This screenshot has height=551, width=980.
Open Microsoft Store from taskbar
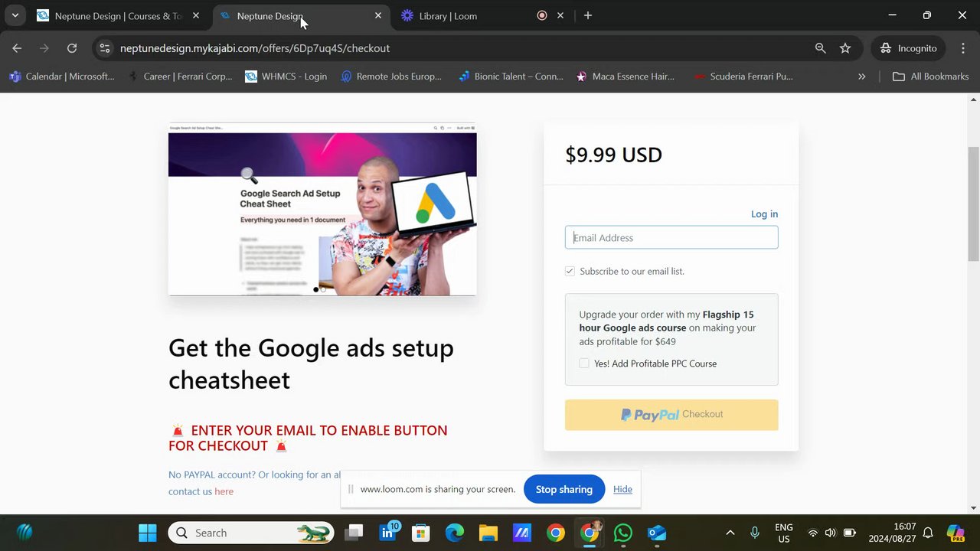point(421,533)
